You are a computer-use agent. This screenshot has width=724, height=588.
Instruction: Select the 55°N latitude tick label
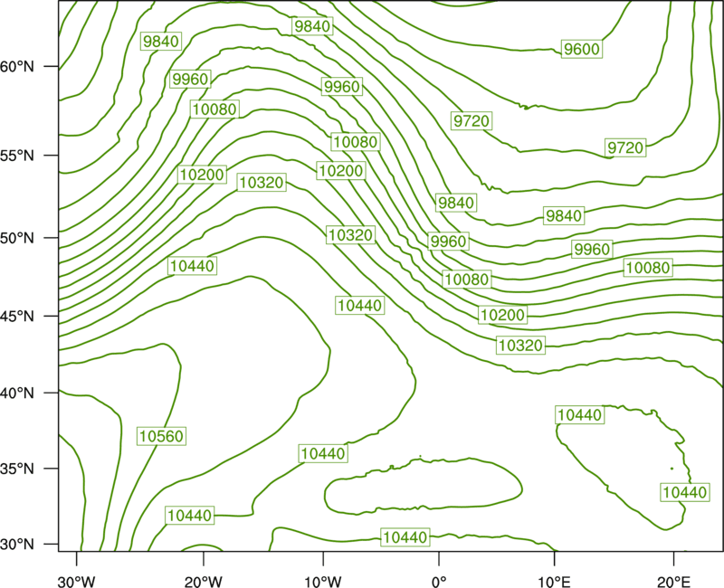[17, 156]
